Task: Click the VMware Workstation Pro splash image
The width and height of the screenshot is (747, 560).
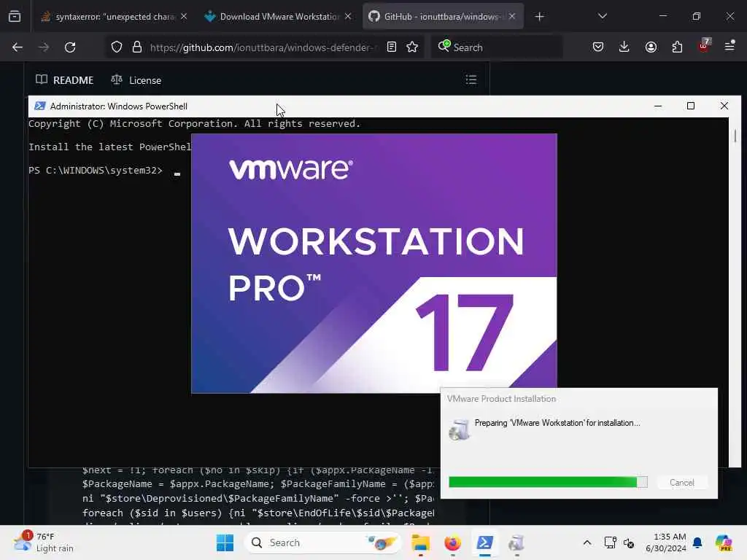Action: pos(374,263)
